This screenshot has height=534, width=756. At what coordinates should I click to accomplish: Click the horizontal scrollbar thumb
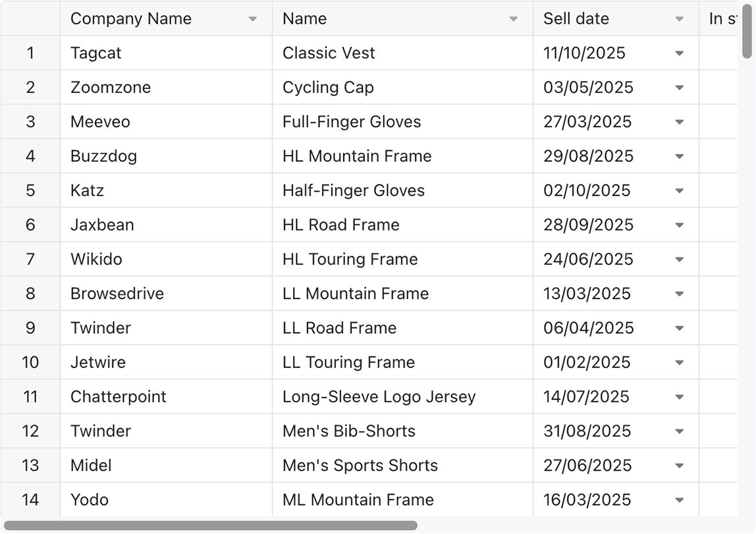coord(211,525)
